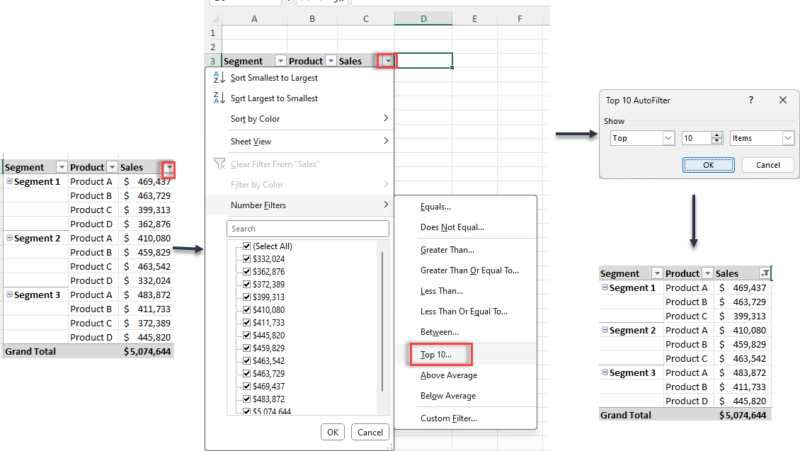Screen dimensions: 800x451
Task: Open Segment dropdown in right filtered table
Action: point(657,273)
